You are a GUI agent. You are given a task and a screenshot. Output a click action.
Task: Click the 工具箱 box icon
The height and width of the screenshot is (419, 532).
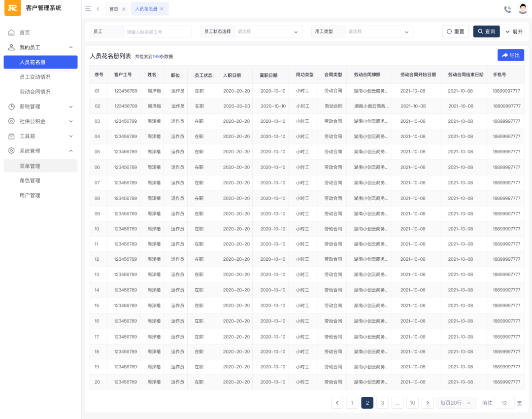tap(11, 136)
